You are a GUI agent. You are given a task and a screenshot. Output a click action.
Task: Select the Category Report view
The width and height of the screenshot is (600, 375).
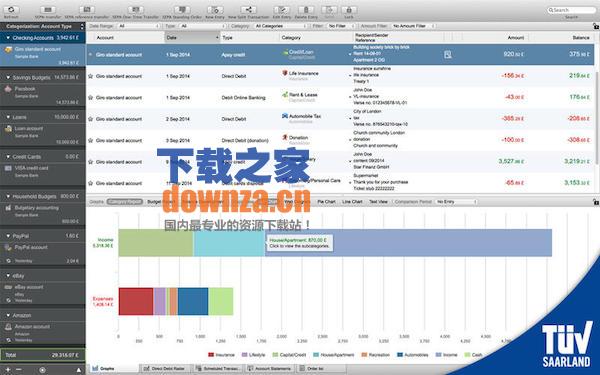(125, 202)
